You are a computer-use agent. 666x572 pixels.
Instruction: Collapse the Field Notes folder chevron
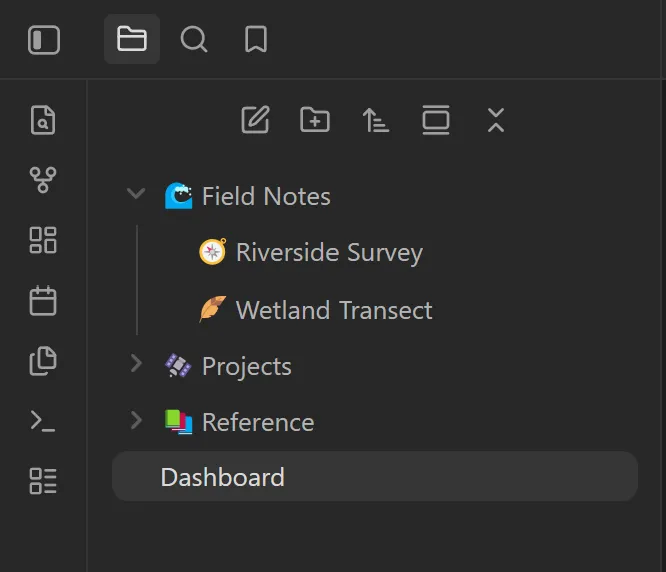tap(136, 194)
